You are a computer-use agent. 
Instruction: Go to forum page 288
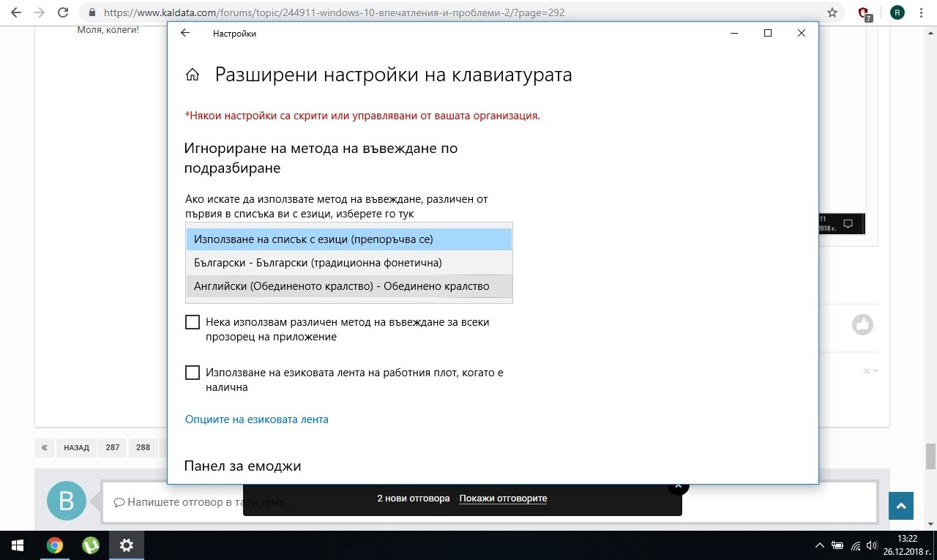(143, 447)
